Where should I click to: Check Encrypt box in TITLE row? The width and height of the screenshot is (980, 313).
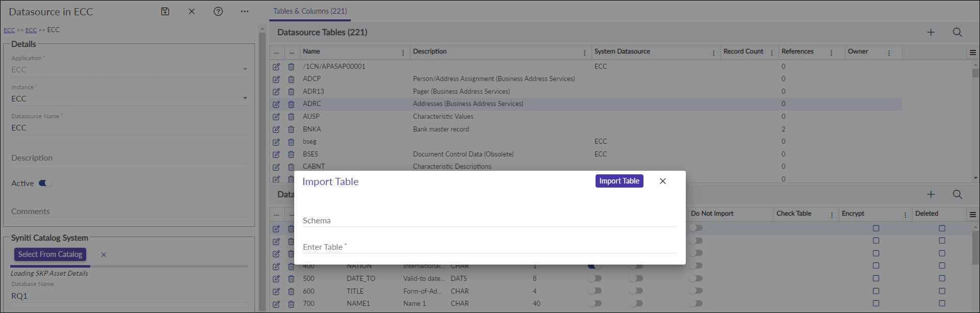pos(876,291)
